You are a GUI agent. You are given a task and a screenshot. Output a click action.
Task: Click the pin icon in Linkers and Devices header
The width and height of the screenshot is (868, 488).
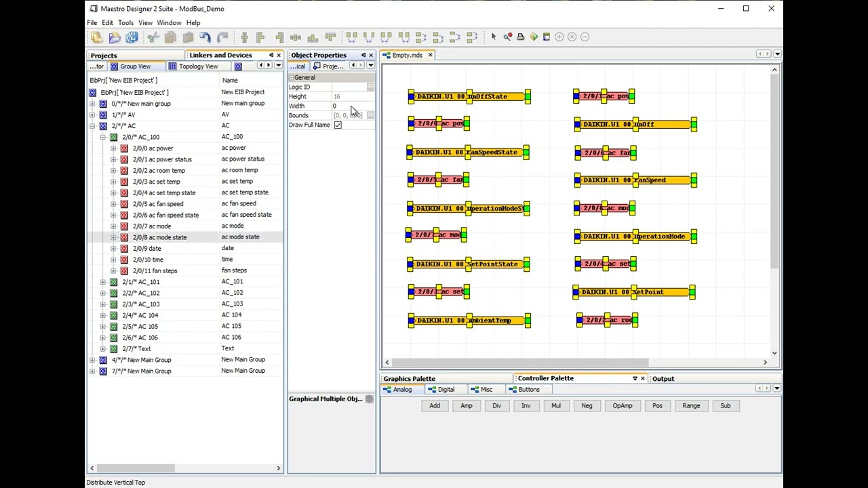[x=271, y=56]
